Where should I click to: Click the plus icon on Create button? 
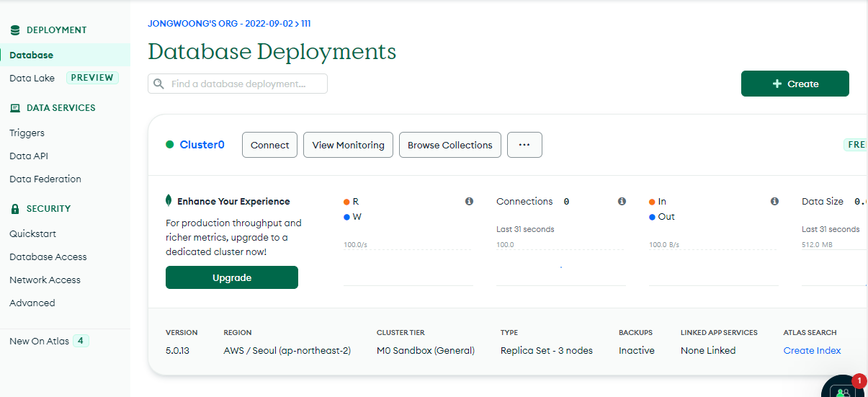coord(777,84)
